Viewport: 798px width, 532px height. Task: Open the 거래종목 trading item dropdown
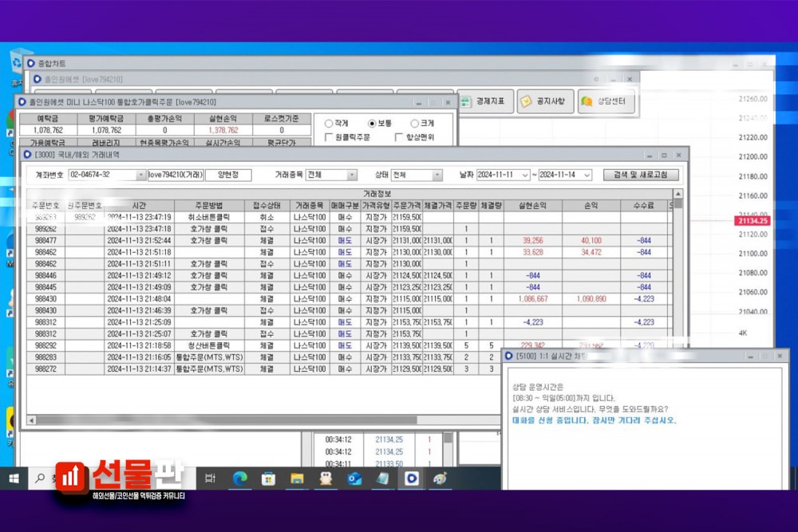[x=352, y=175]
